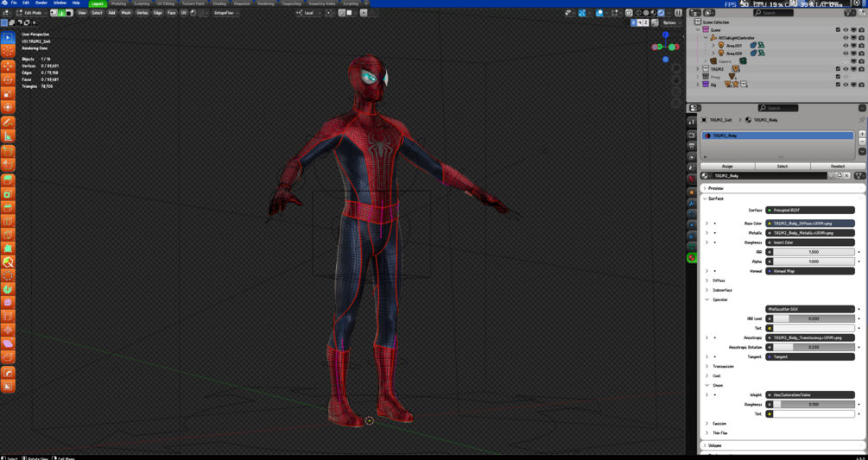Open the outliner filter funnel icon
Viewport: 868px width, 460px height.
click(850, 13)
